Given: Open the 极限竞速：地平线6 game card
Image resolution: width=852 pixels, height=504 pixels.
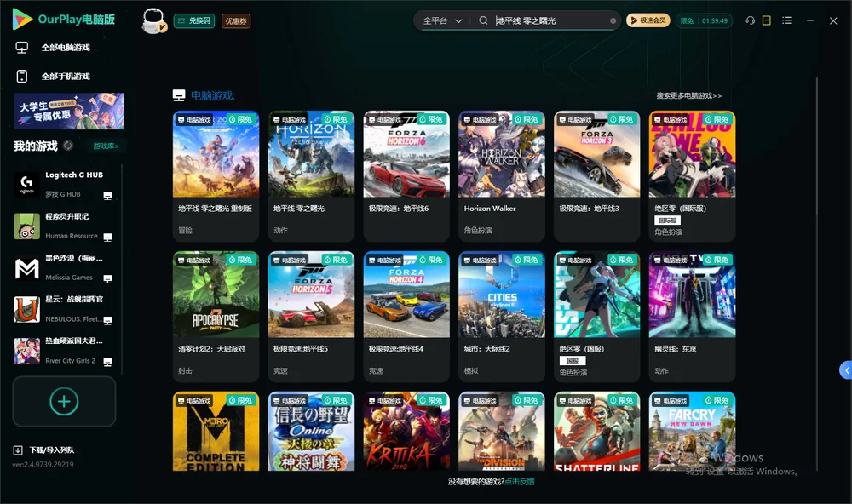Looking at the screenshot, I should tap(406, 176).
